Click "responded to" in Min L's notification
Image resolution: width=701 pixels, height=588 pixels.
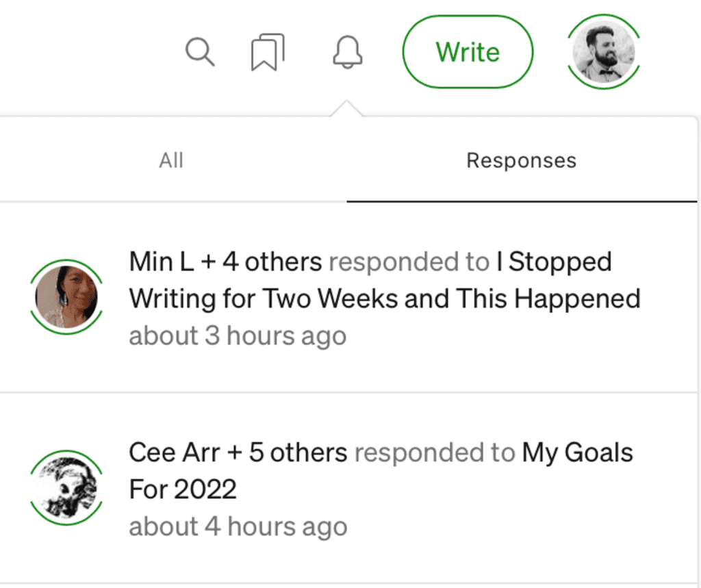tap(409, 261)
